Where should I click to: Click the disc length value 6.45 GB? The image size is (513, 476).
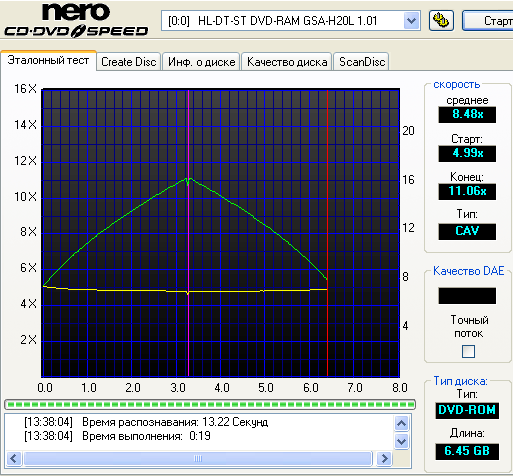467,451
